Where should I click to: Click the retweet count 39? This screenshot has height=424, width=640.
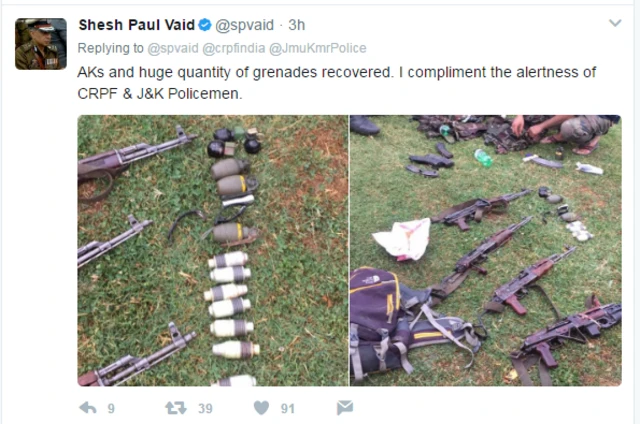click(205, 408)
